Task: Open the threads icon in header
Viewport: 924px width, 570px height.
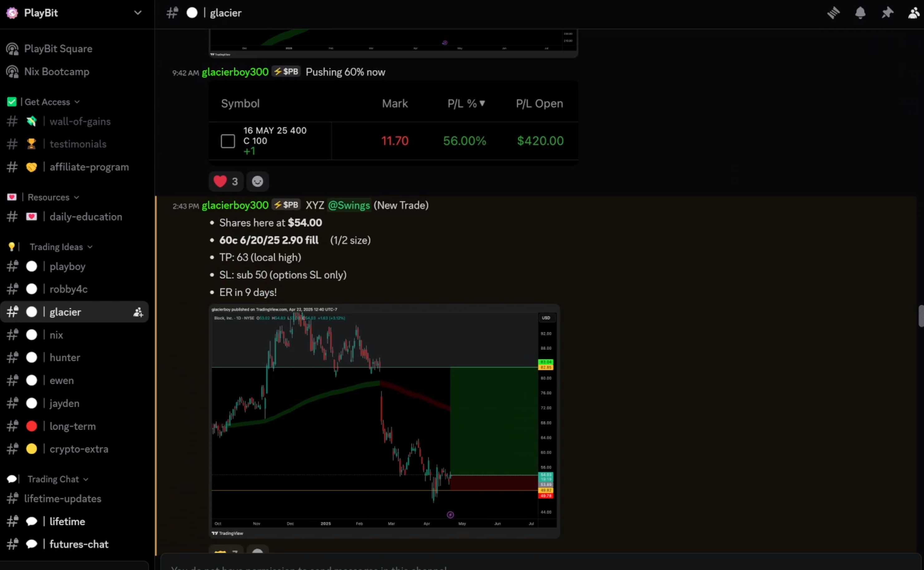Action: click(833, 13)
